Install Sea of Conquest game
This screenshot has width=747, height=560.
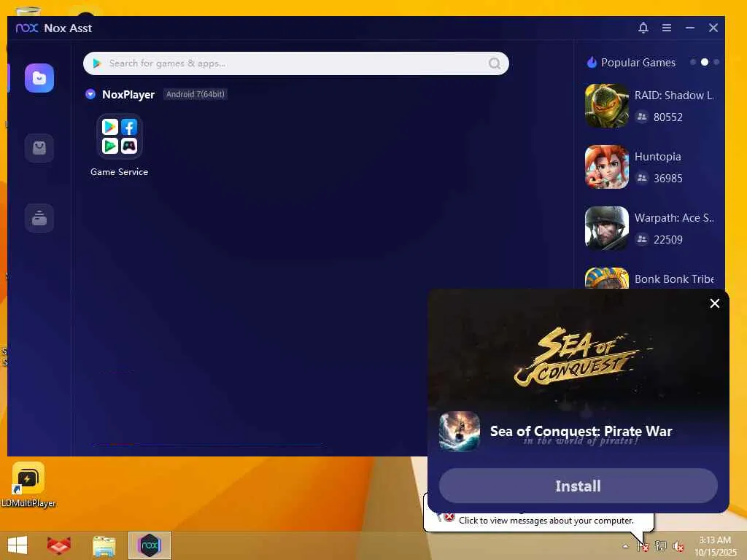click(578, 486)
